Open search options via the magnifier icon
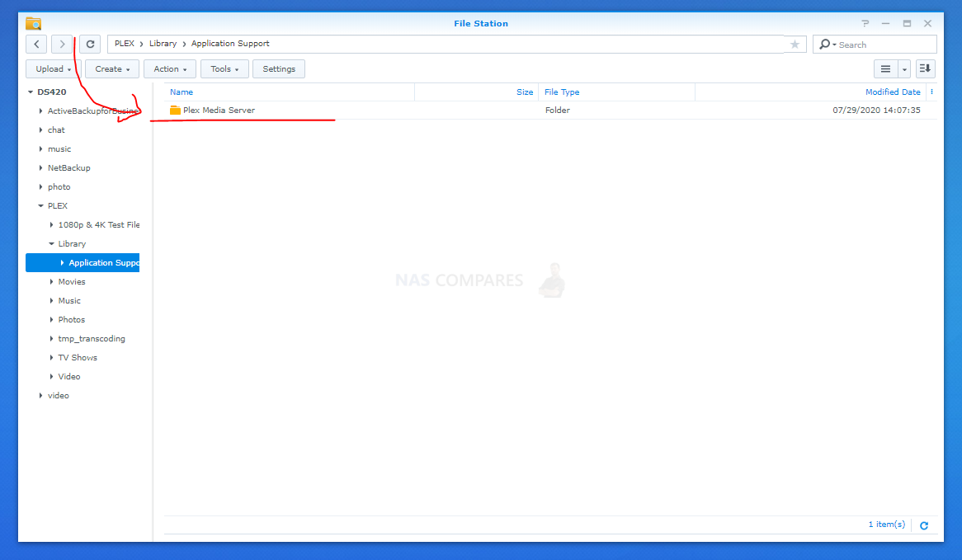Screen dimensions: 962x560 point(827,45)
